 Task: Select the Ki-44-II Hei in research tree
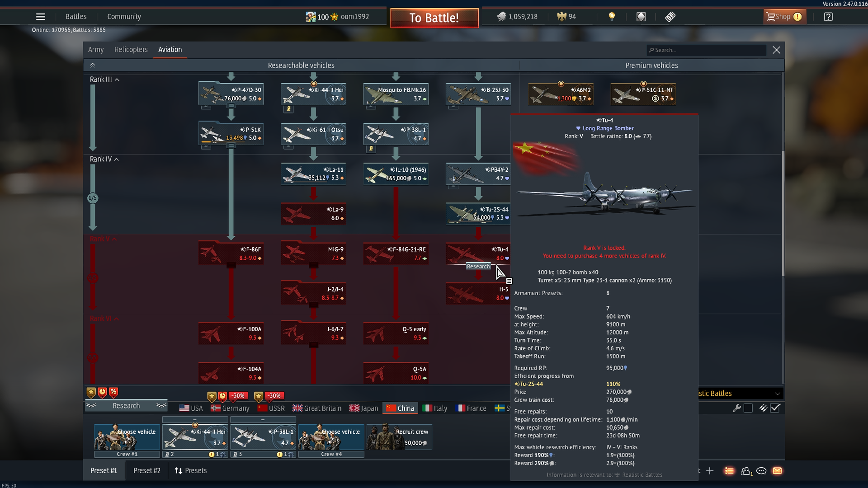[x=313, y=94]
